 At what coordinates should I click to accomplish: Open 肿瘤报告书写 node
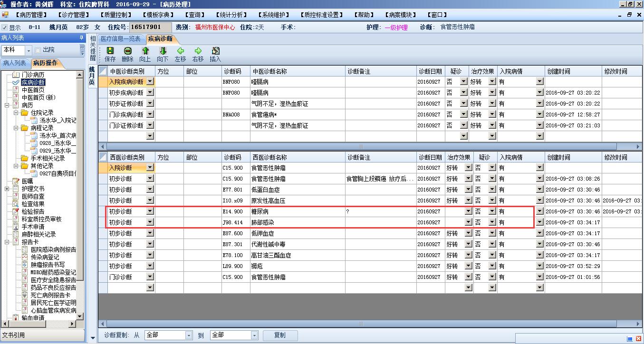(48, 265)
